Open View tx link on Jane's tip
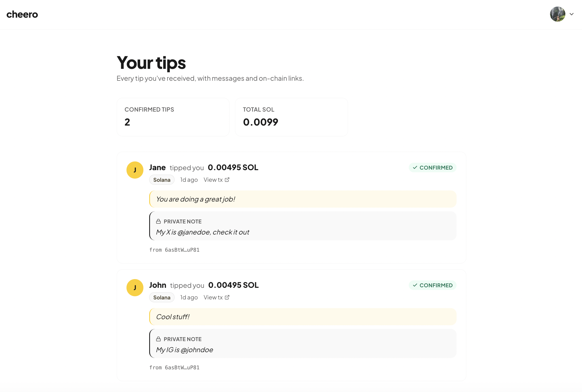This screenshot has width=582, height=392. (217, 180)
